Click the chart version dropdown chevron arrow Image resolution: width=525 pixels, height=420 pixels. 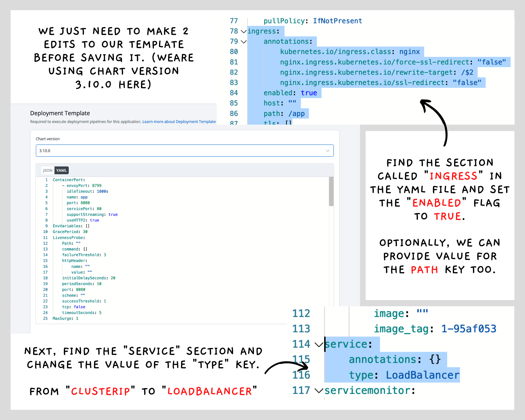pos(327,151)
